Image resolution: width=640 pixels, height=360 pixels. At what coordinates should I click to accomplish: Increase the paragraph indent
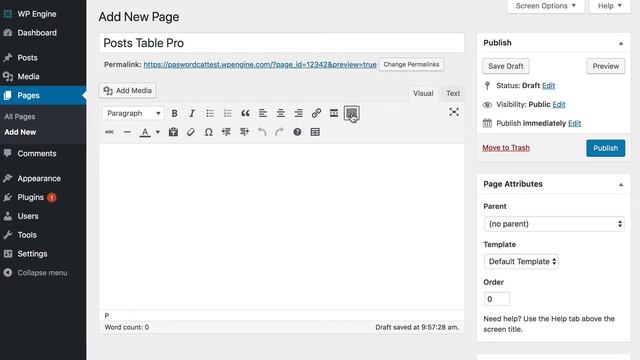click(244, 132)
